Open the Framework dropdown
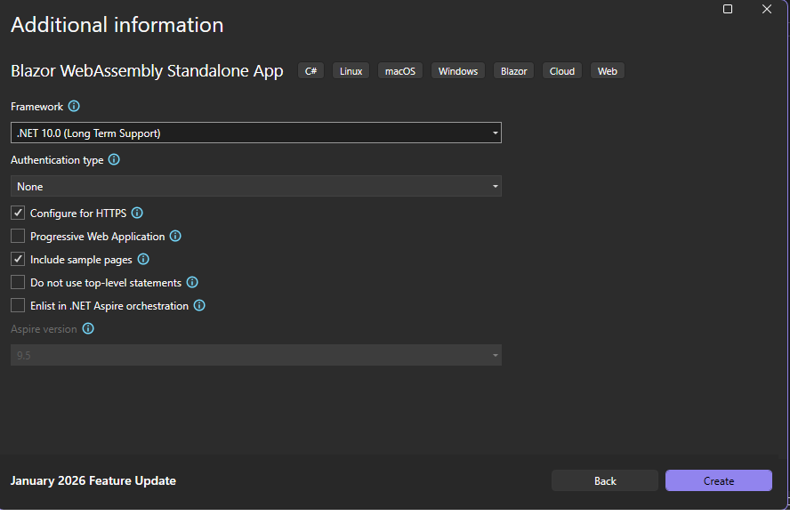Screen dimensions: 790x532 point(256,133)
